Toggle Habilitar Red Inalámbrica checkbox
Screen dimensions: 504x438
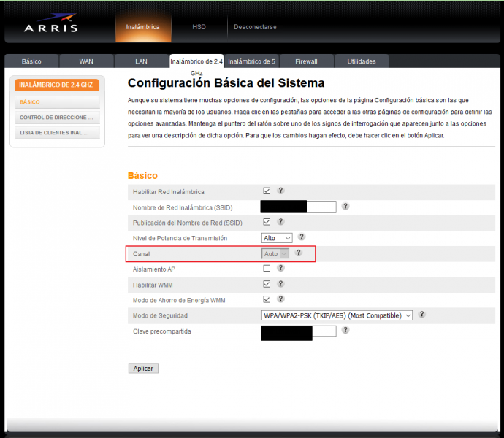click(x=267, y=191)
